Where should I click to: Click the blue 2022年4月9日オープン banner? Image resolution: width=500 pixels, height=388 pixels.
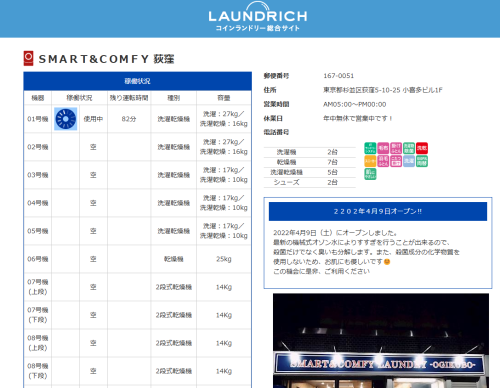coord(378,211)
